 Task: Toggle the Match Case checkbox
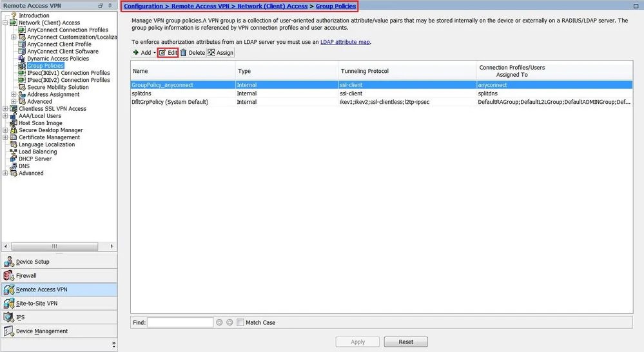(x=240, y=322)
